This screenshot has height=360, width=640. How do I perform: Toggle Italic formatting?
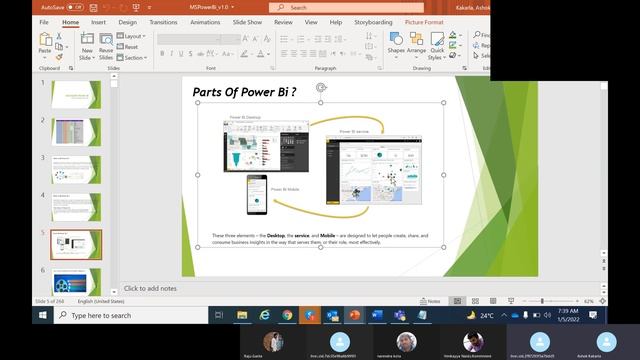(171, 53)
